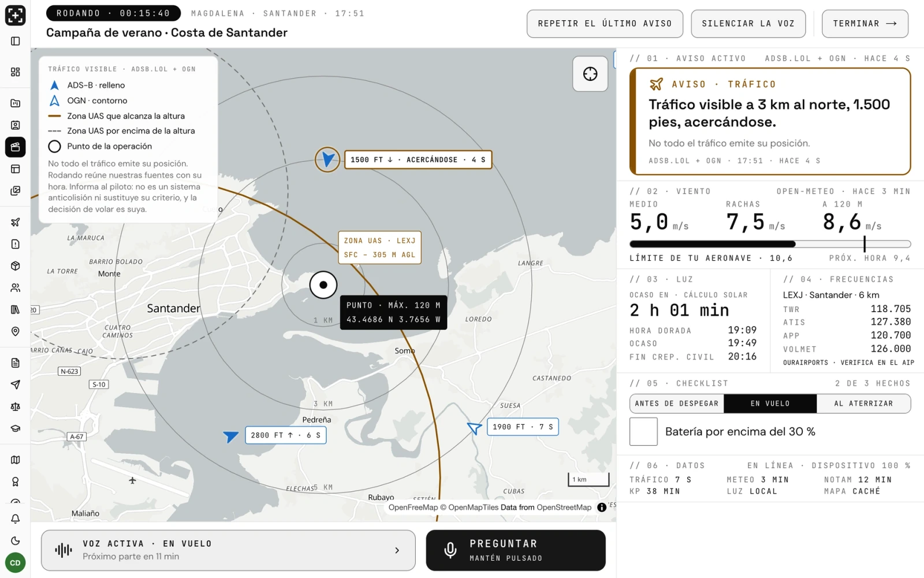Viewport: 924px width, 578px height.
Task: Open the notifications bell icon
Action: click(x=15, y=518)
